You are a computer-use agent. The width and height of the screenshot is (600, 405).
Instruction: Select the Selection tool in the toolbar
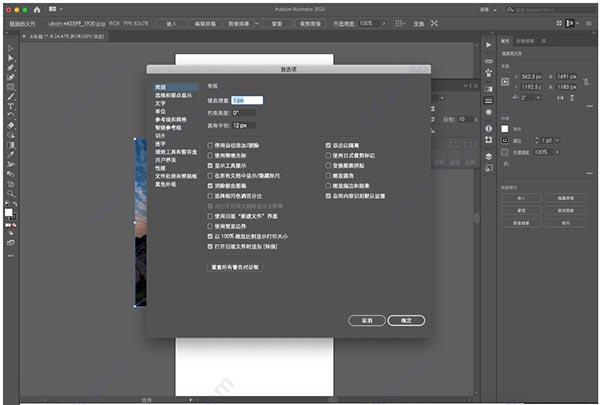(10, 47)
